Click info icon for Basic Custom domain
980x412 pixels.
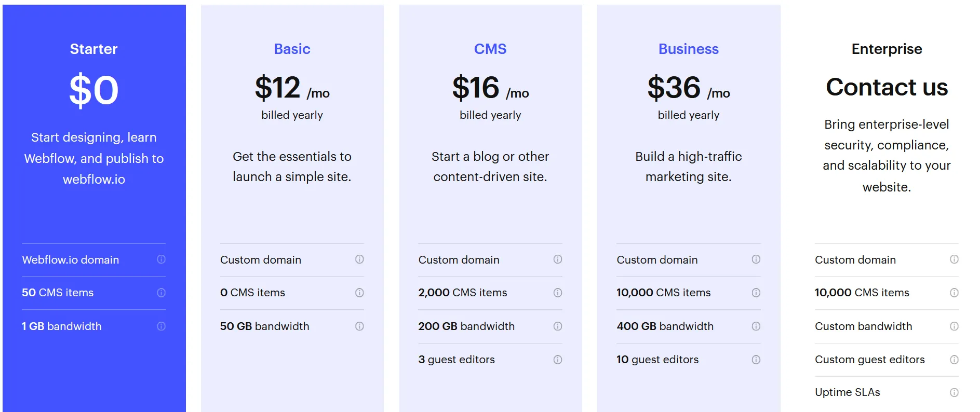click(359, 259)
